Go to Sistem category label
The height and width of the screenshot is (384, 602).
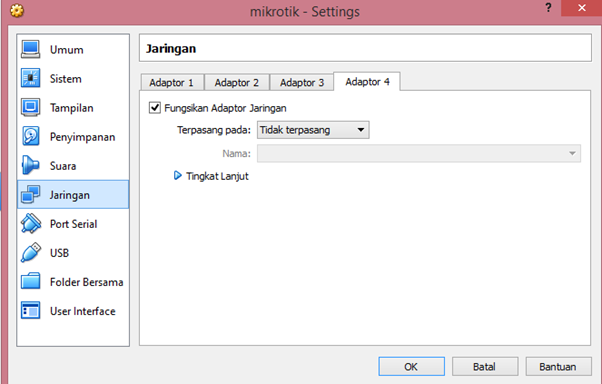coord(66,79)
